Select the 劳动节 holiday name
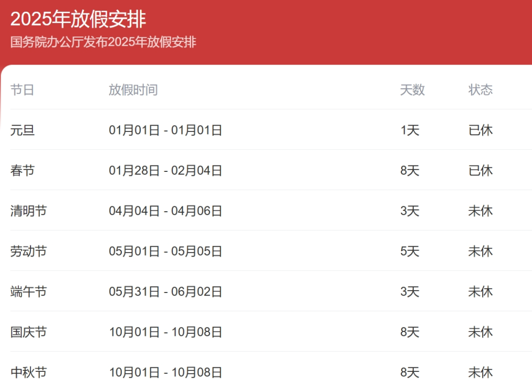Screen dimensions: 532x392 [x=29, y=251]
